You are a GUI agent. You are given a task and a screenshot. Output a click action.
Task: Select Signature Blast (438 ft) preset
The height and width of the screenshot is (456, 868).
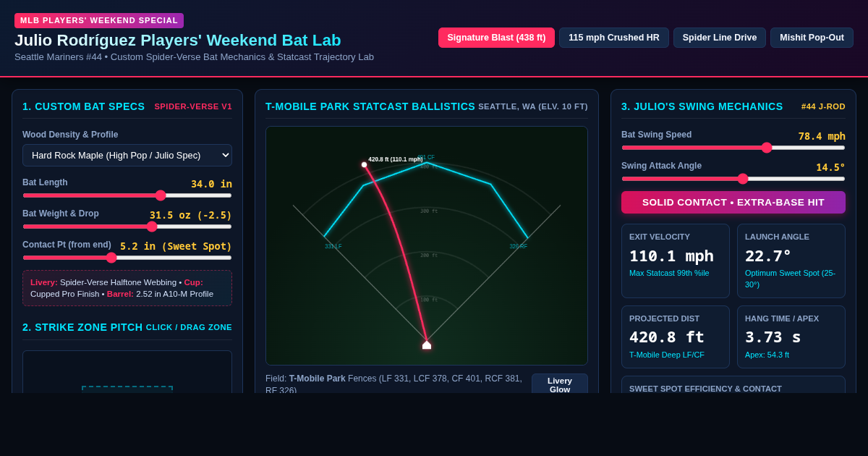[x=496, y=38]
